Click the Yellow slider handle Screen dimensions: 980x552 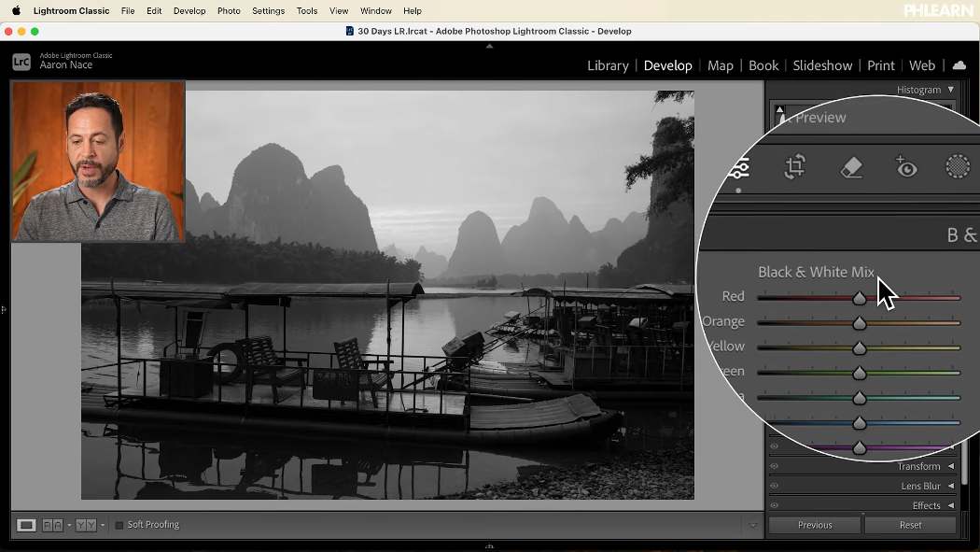(860, 348)
